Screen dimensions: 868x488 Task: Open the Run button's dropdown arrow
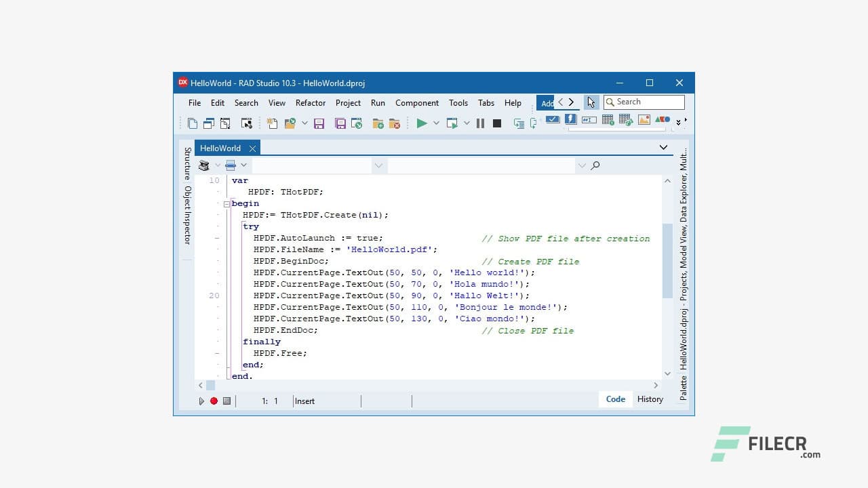[437, 123]
